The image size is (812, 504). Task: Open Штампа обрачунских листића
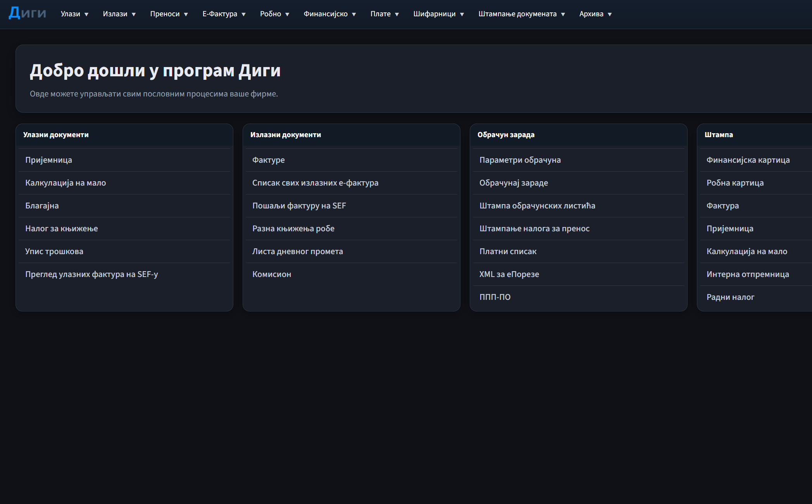[579, 206]
